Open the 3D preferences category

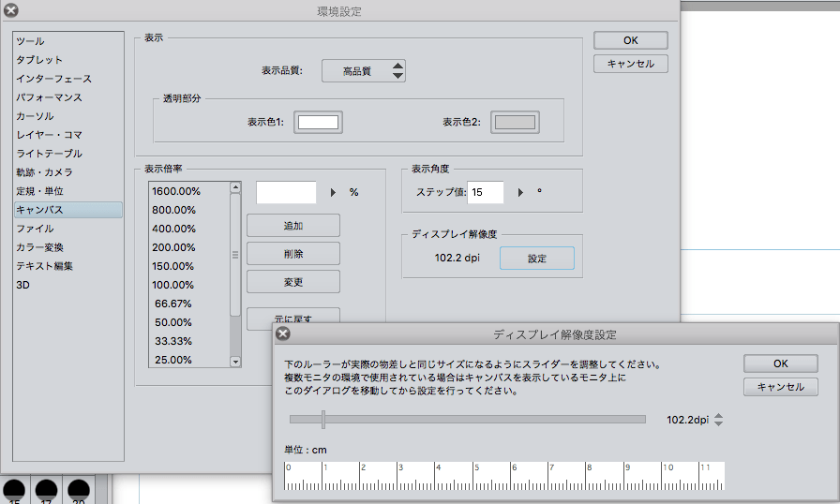coord(22,285)
